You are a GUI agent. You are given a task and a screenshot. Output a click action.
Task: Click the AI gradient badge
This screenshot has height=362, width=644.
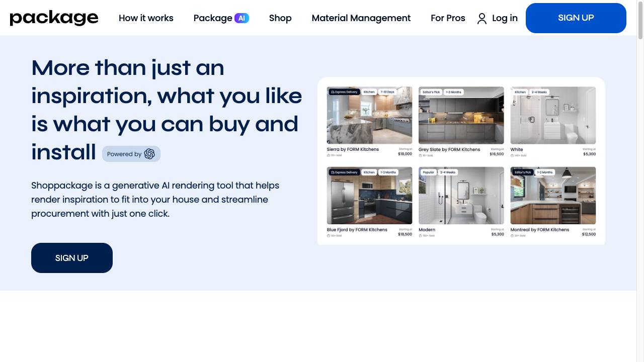pos(242,18)
